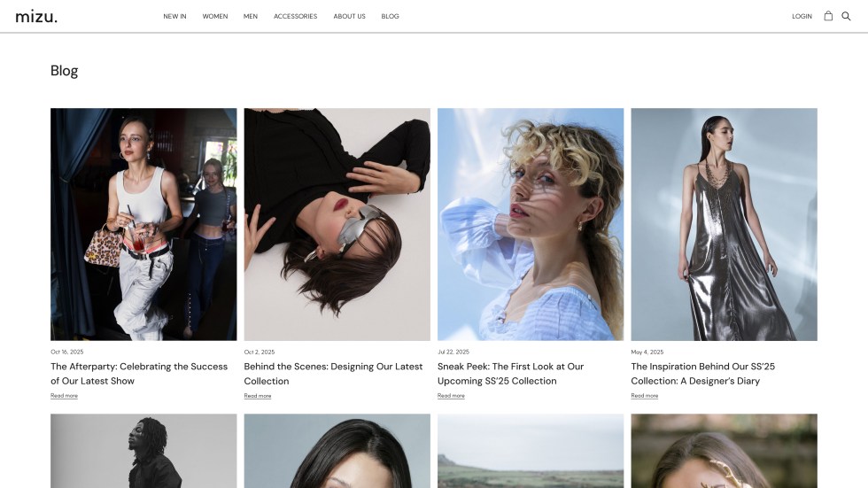
Task: Click Read more under Sneak Peek post
Action: tap(451, 396)
